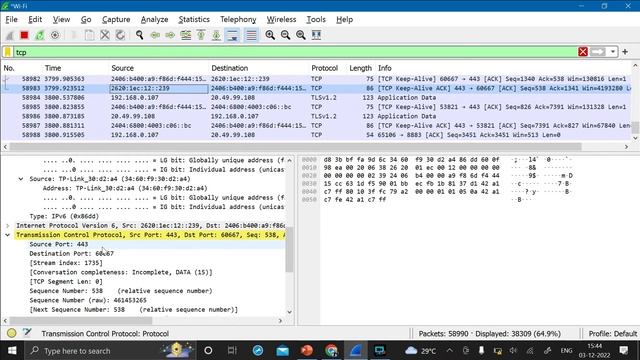Open the Analyze menu
This screenshot has height=360, width=640.
coord(154,20)
